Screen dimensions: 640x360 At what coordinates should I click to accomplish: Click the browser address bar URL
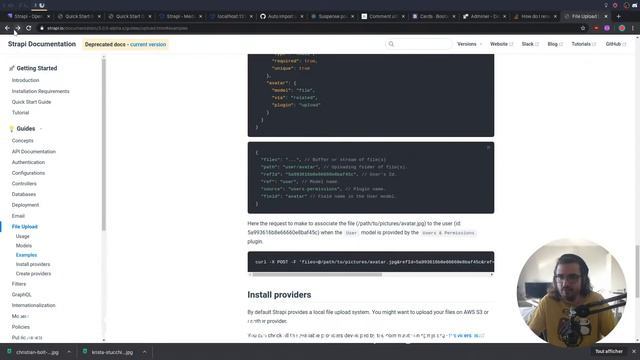[x=117, y=28]
